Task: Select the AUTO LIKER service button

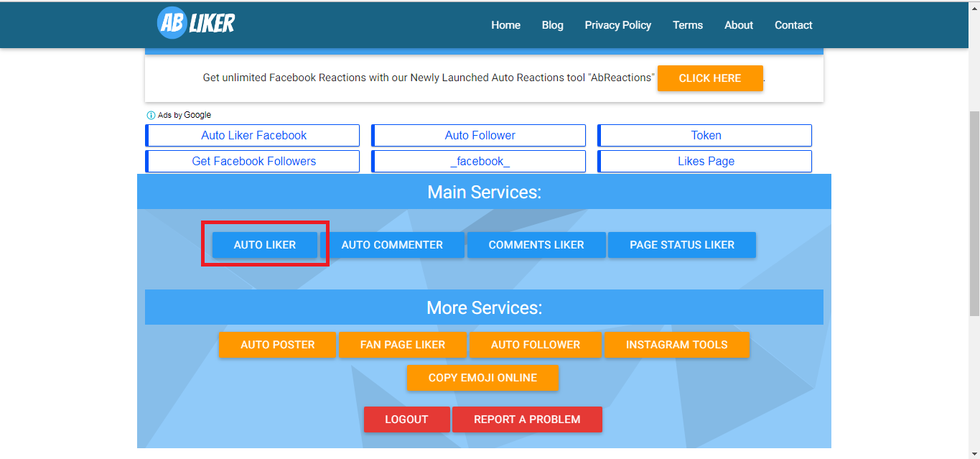Action: (x=264, y=245)
